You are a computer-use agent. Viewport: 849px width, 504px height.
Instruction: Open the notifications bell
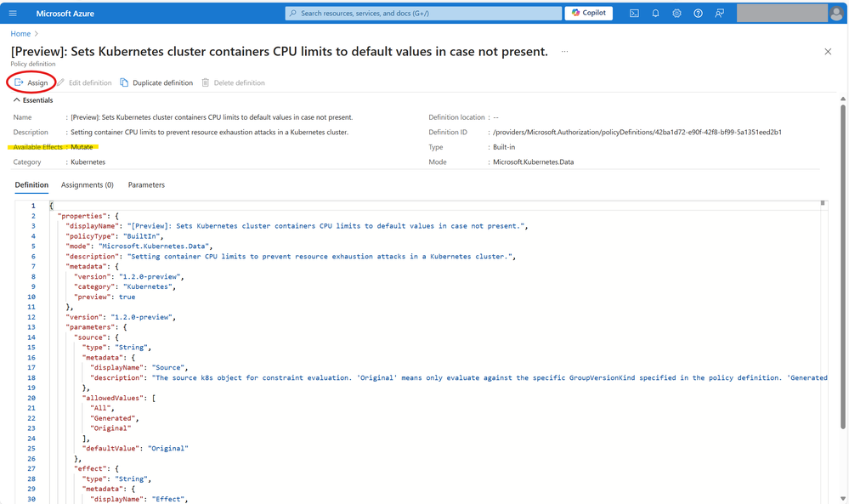coord(655,13)
